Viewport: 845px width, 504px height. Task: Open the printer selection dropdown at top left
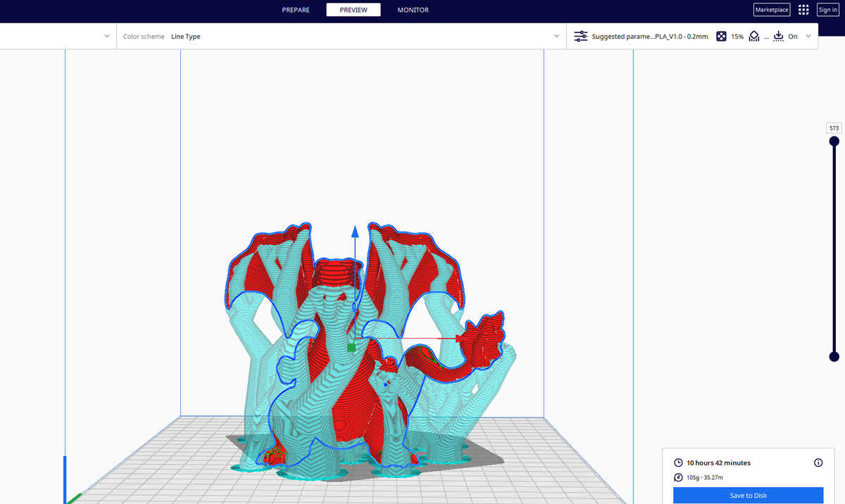[x=106, y=36]
